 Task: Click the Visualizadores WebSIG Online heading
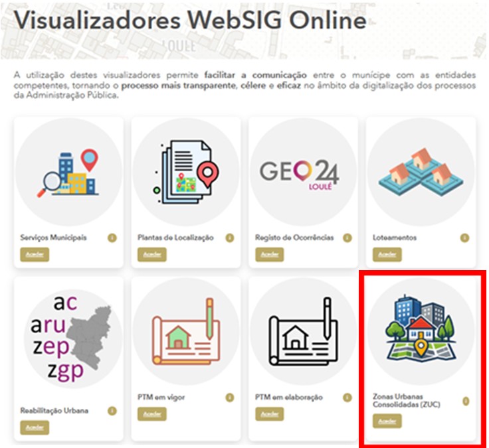click(x=191, y=21)
